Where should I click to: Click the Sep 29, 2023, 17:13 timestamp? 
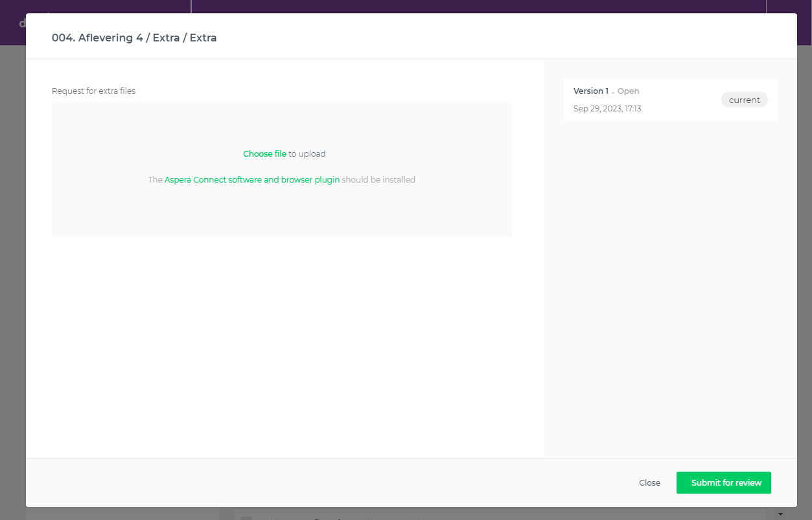click(x=607, y=109)
